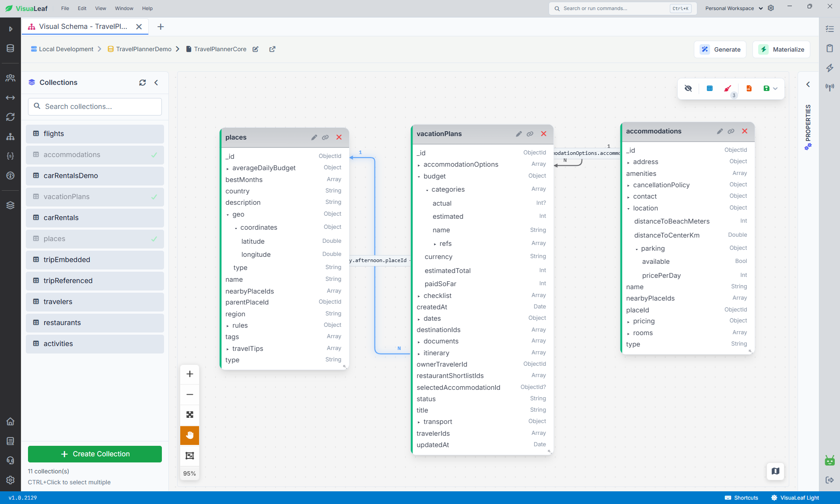
Task: Remove vacationPlans card from canvas
Action: tap(544, 134)
